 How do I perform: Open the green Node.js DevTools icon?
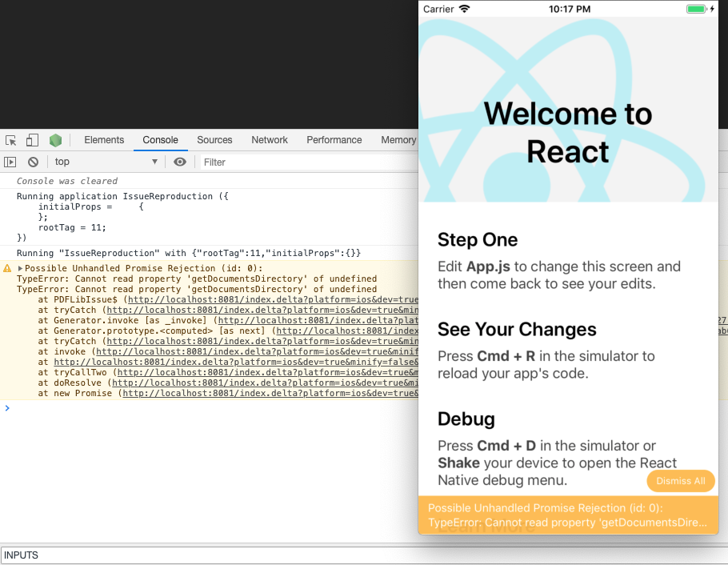(x=56, y=140)
